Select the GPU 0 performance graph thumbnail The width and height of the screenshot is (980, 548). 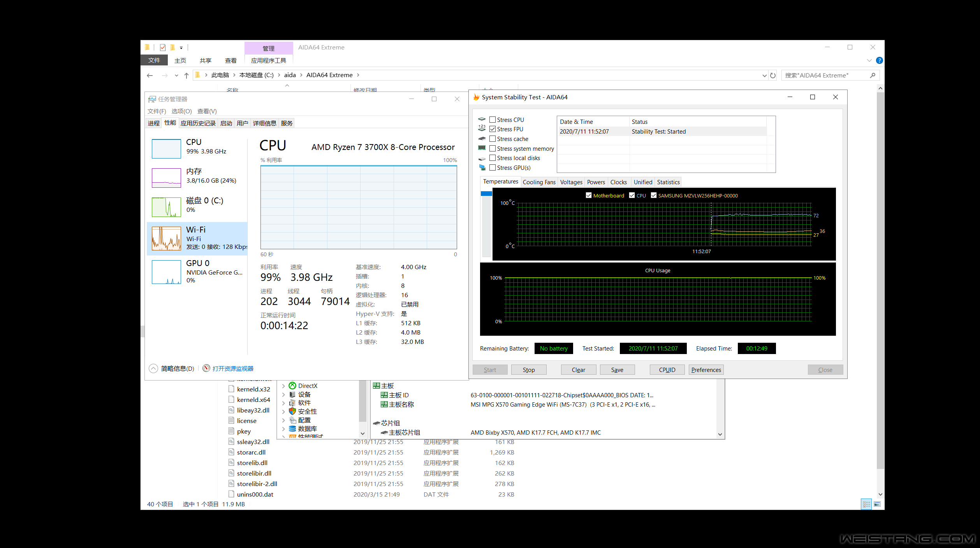pos(166,272)
